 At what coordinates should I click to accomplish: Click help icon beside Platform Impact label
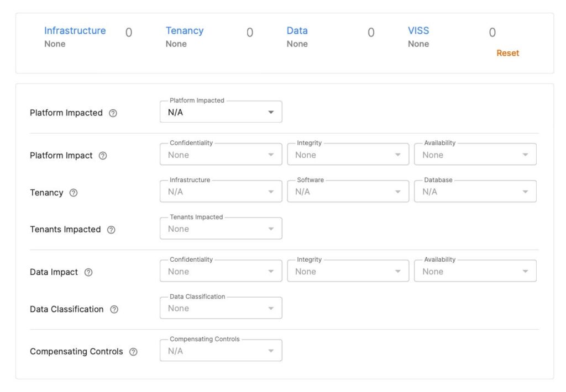(103, 156)
